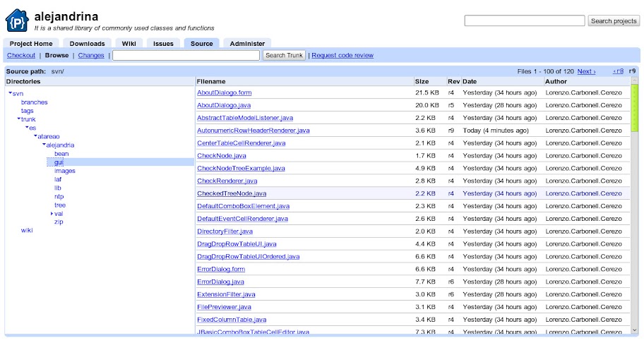Select the gui folder in tree
Image resolution: width=644 pixels, height=350 pixels.
[x=59, y=162]
